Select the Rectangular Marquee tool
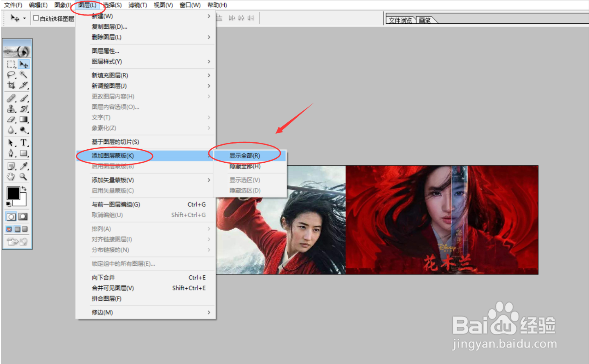 11,64
